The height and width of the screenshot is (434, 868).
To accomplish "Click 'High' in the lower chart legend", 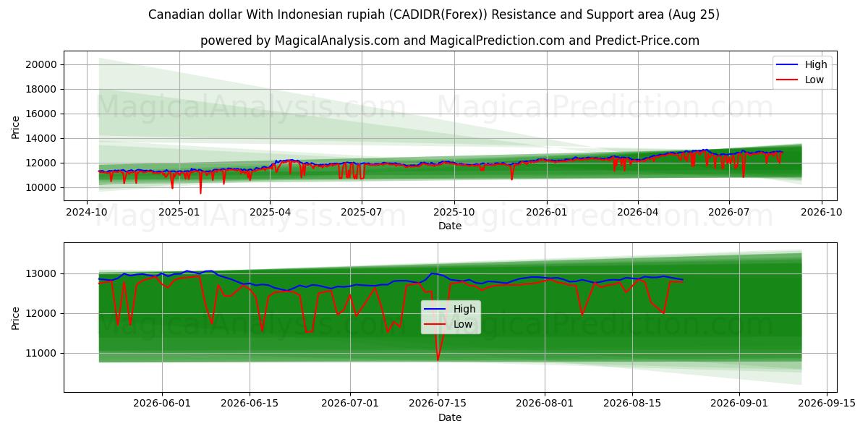I will pos(464,309).
